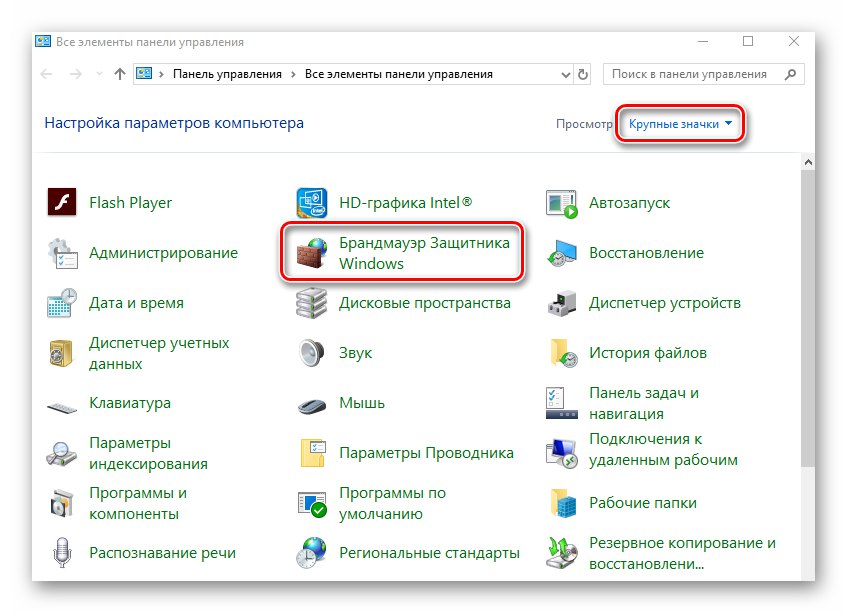The width and height of the screenshot is (847, 613).
Task: Open the Параметры индексирования icon
Action: click(x=62, y=453)
